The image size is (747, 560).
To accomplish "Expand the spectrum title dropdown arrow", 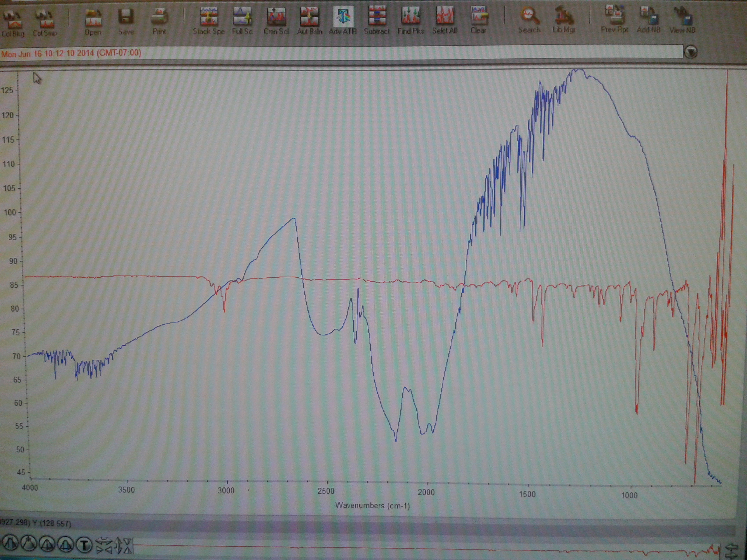I will pos(691,52).
